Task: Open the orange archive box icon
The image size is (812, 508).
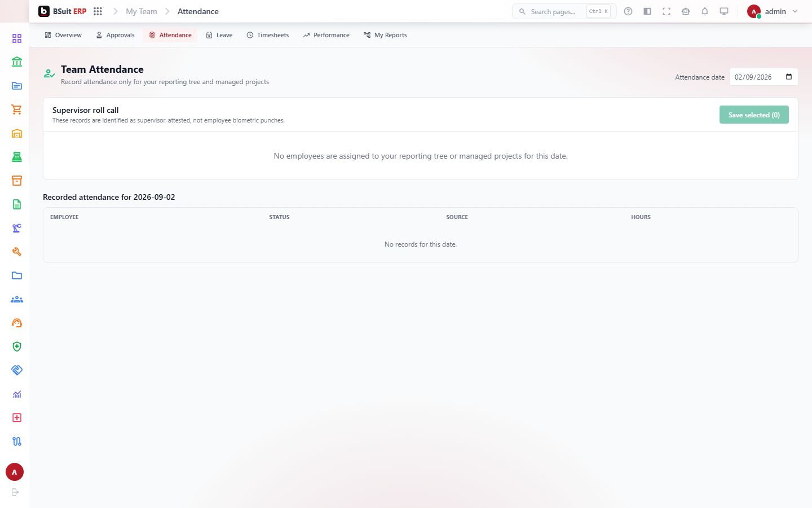Action: coord(17,181)
